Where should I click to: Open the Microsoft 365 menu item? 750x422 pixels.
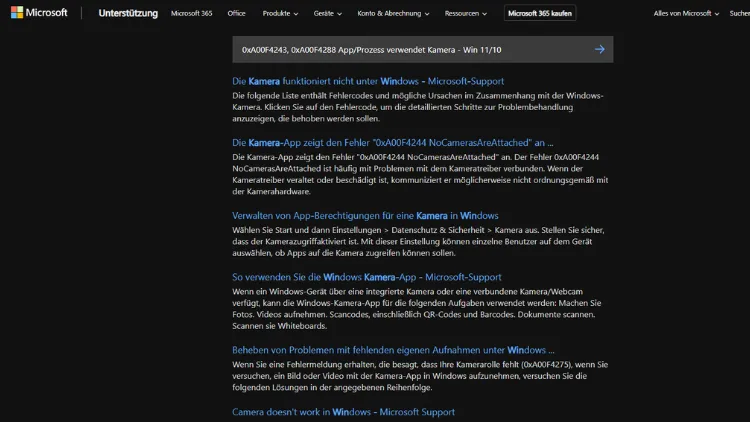click(191, 13)
